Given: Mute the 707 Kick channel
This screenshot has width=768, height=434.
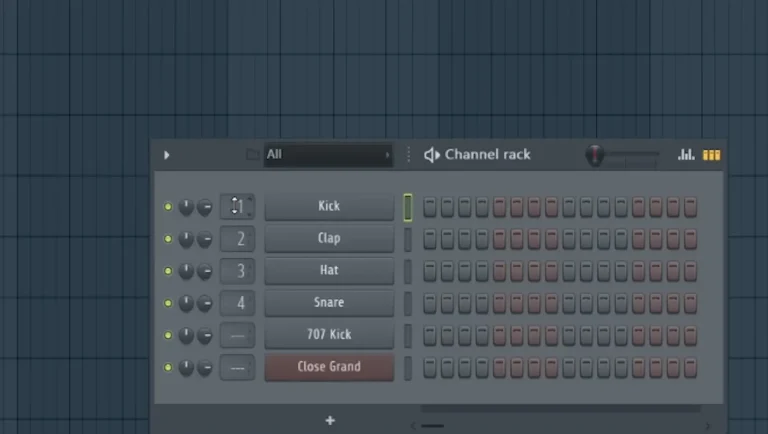Looking at the screenshot, I should [x=168, y=335].
